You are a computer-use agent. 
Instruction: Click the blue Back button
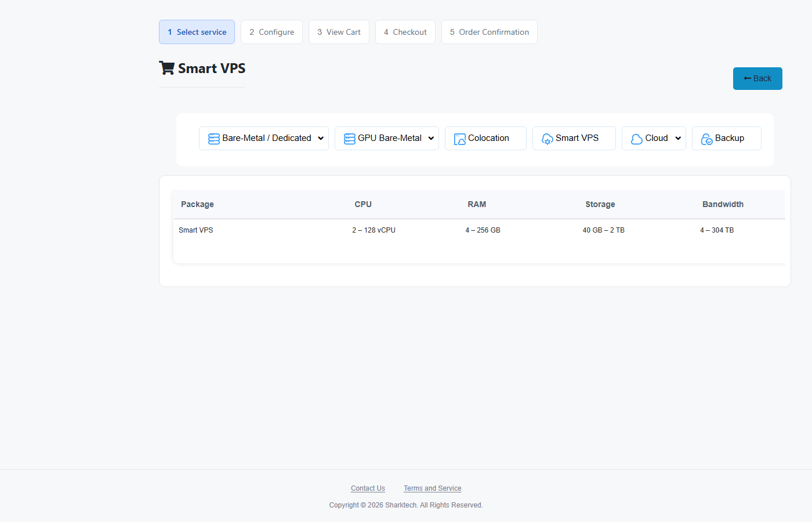(757, 79)
